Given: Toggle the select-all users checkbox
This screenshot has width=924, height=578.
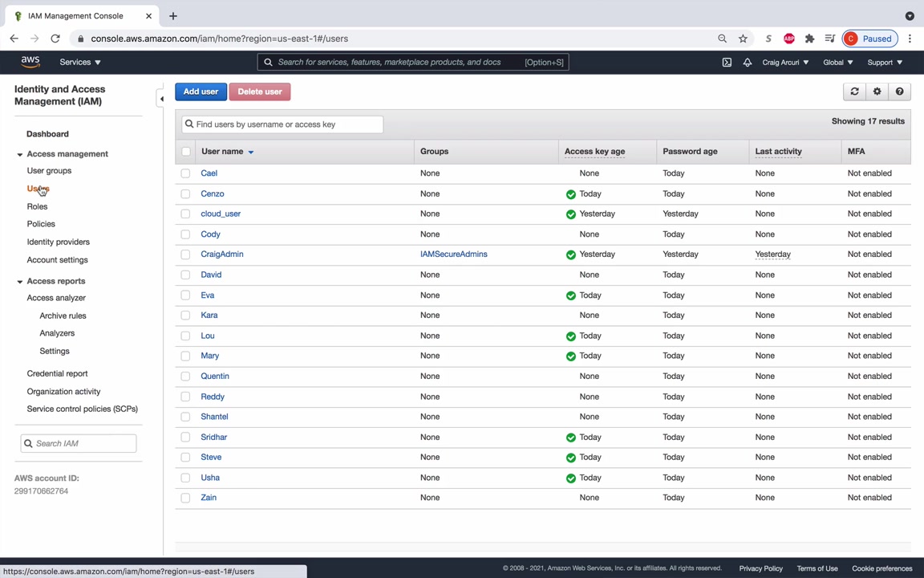Looking at the screenshot, I should pyautogui.click(x=185, y=152).
